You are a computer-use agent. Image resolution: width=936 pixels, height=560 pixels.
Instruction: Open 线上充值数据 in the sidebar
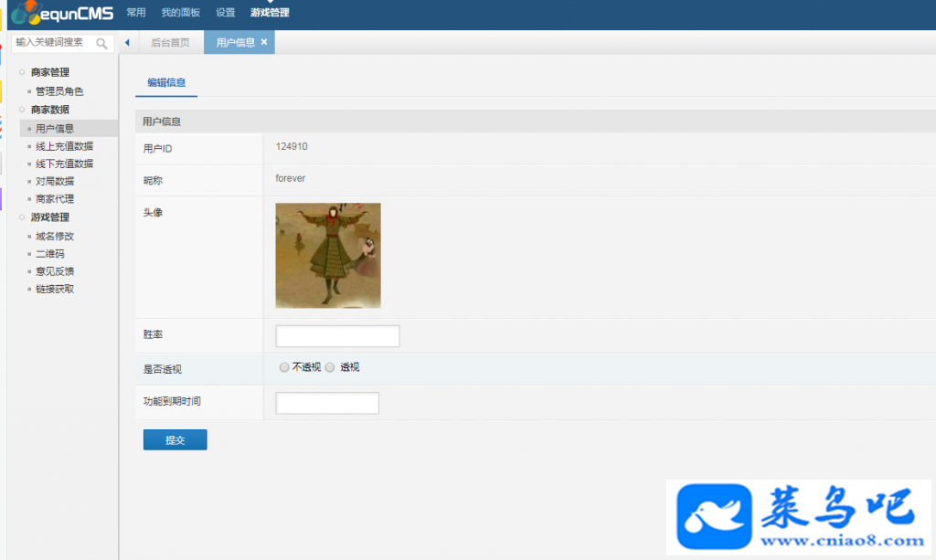pos(65,146)
